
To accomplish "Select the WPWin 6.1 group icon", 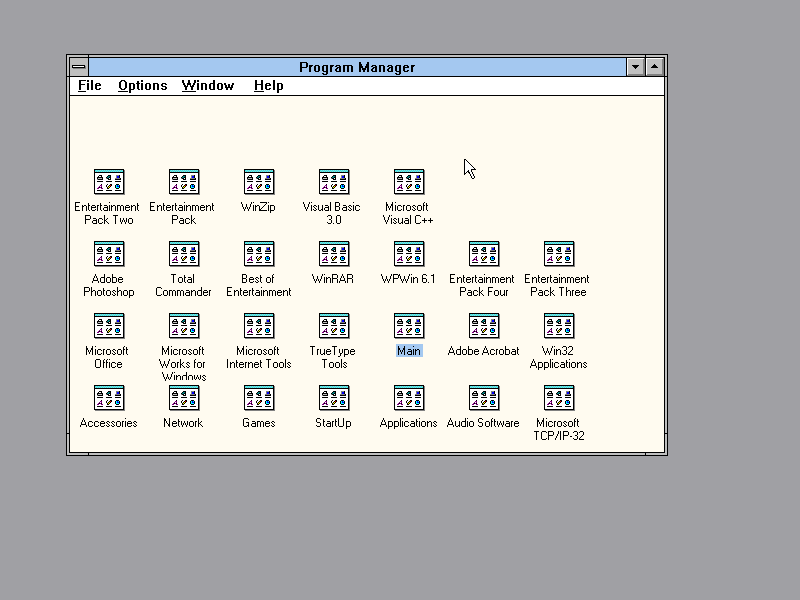I will (409, 254).
